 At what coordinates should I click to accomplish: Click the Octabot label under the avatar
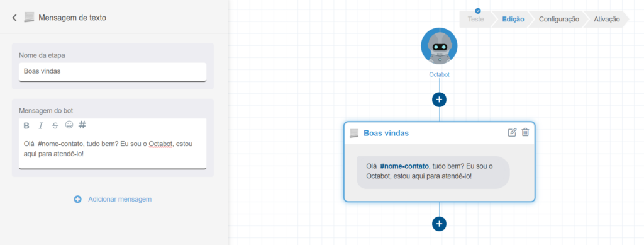click(439, 75)
